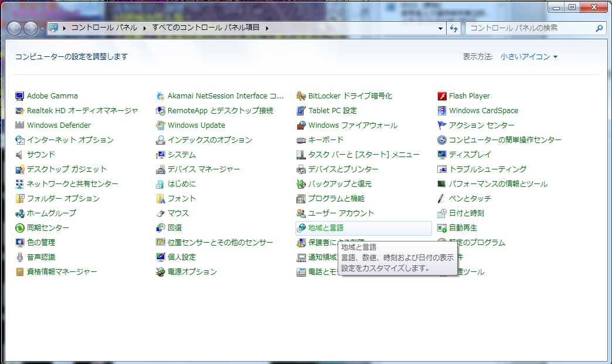This screenshot has height=364, width=612.
Task: Open the ディスプレイ link
Action: [470, 155]
